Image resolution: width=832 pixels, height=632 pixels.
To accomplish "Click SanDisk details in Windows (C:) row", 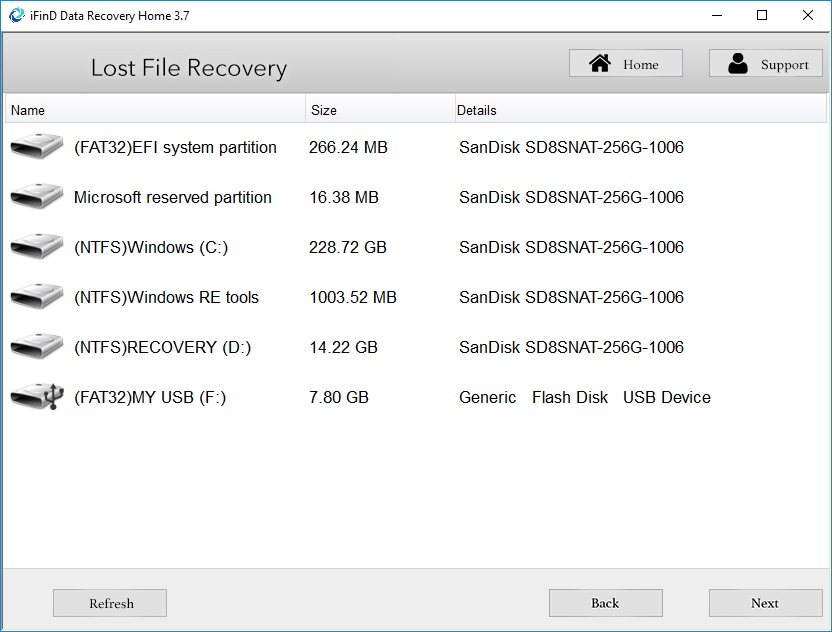I will point(571,247).
